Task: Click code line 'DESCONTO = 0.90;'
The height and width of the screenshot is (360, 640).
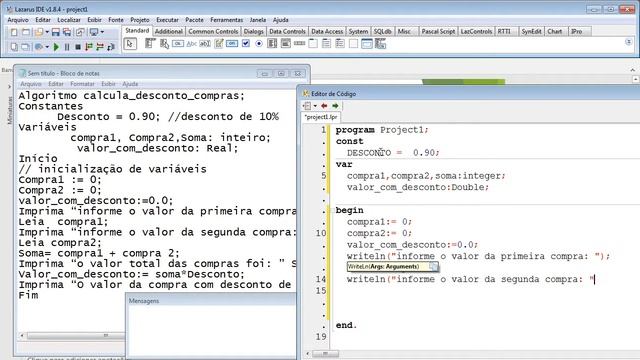Action: (x=393, y=153)
